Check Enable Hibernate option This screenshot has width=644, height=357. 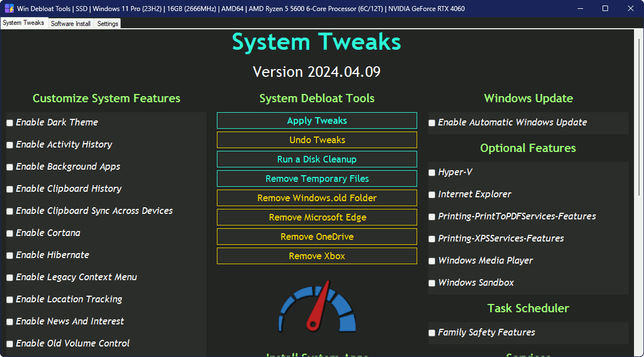point(10,255)
